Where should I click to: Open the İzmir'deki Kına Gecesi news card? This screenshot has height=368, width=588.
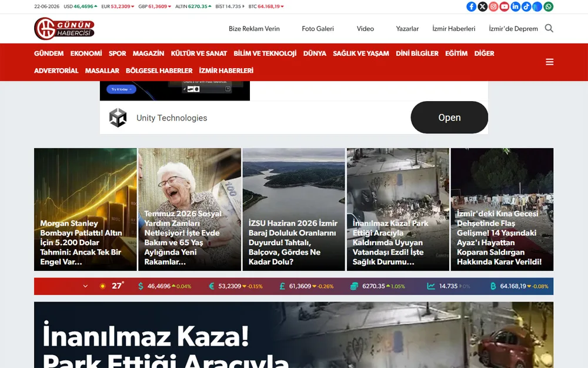(x=502, y=209)
